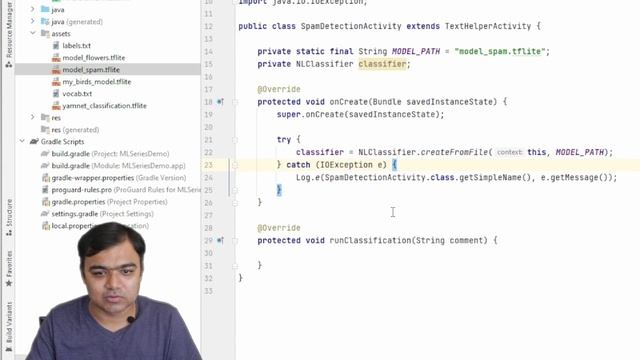Click the "model_spam.tflite" string literal

[x=500, y=51]
